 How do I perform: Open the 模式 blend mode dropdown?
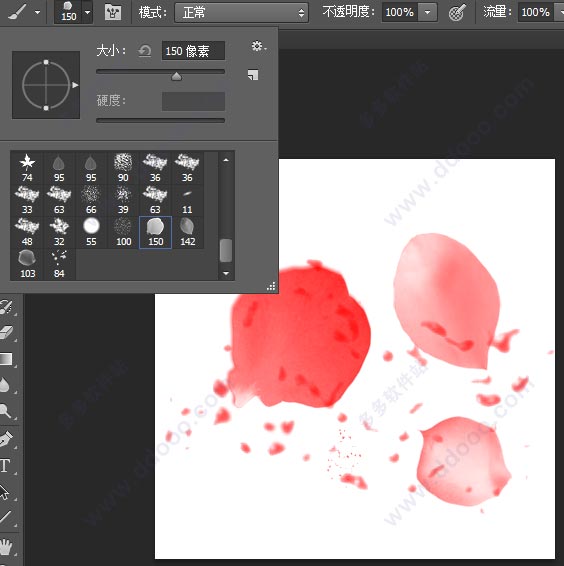coord(241,13)
